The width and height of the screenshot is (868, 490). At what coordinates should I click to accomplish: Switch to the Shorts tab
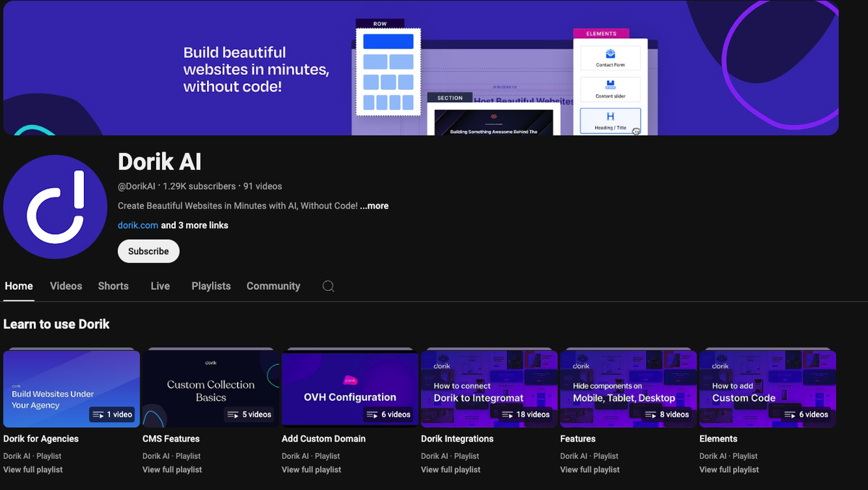pos(114,286)
